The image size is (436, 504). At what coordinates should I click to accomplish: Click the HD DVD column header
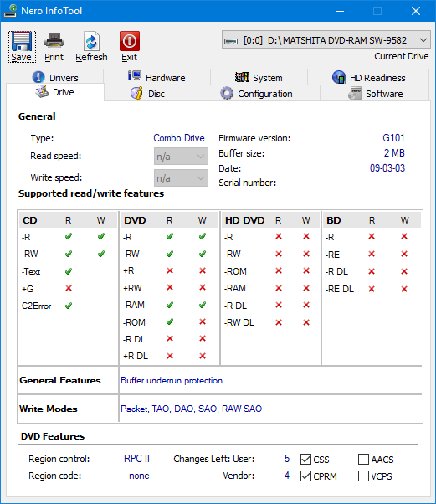(x=245, y=220)
